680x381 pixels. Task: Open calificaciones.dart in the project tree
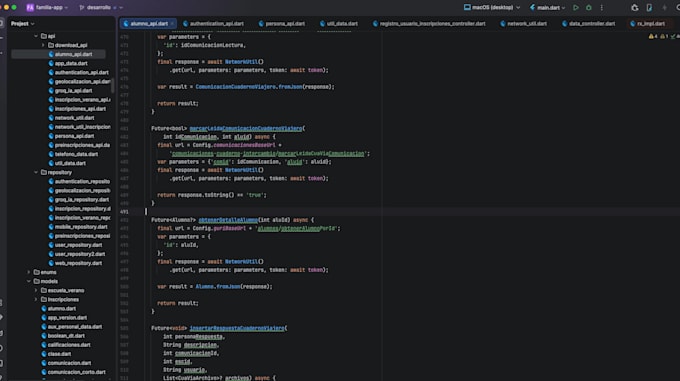[x=69, y=345]
